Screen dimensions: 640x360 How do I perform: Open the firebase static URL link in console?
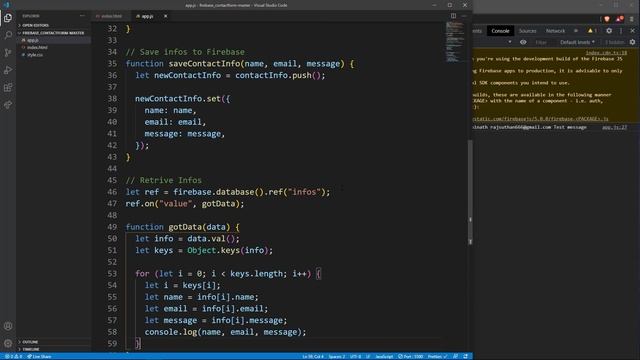click(x=540, y=119)
